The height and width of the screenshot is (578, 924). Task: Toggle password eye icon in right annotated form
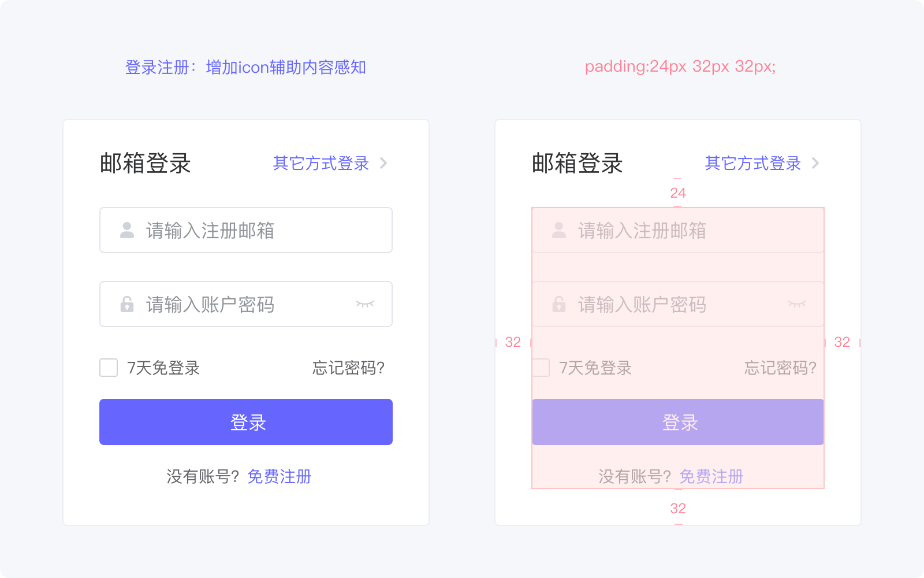(797, 304)
